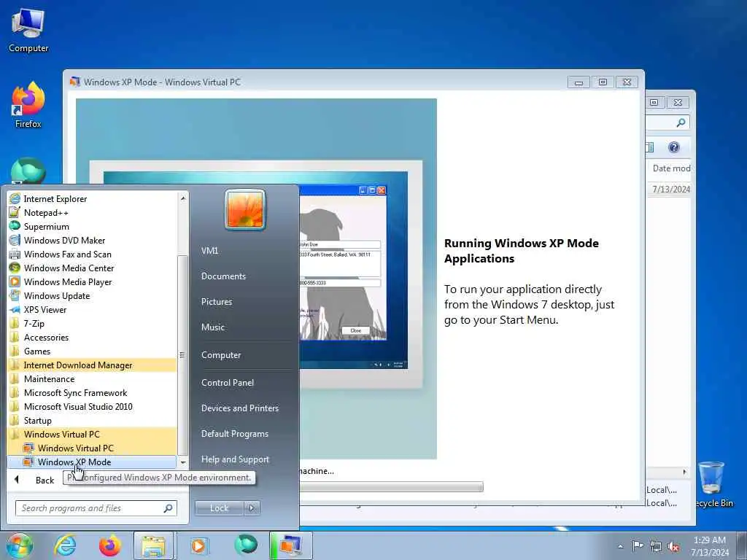
Task: Open Default Programs
Action: pos(234,434)
